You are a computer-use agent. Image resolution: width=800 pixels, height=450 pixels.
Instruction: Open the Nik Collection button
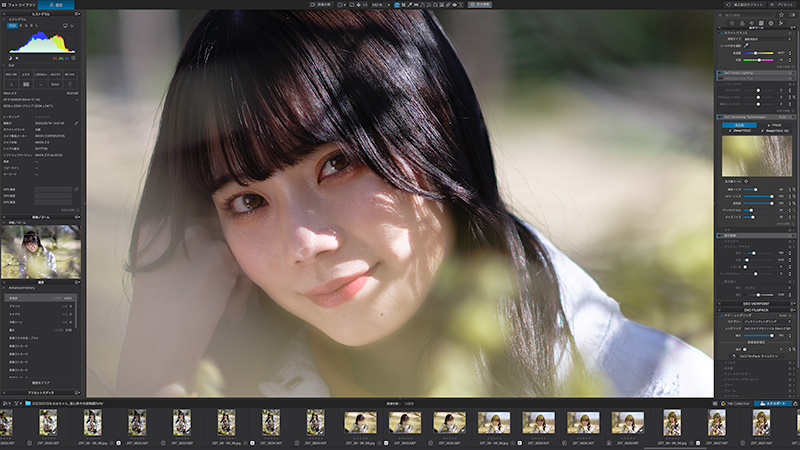(735, 403)
